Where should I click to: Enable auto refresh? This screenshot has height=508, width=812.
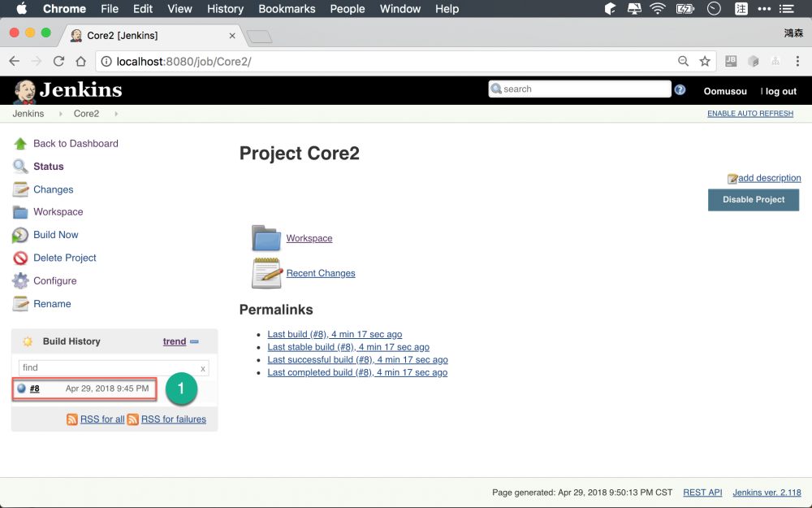point(749,113)
